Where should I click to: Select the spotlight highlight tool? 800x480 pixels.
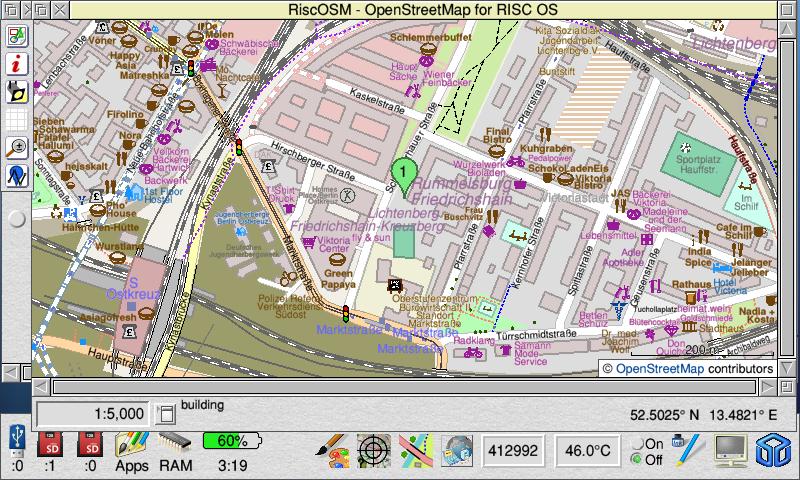[16, 92]
